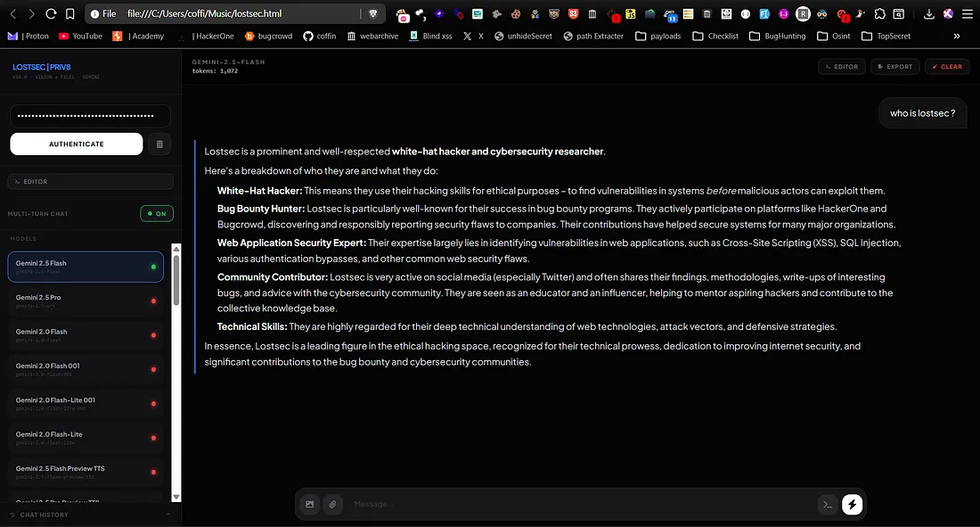Expand the Chat History panel
The width and height of the screenshot is (980, 527).
pyautogui.click(x=90, y=515)
